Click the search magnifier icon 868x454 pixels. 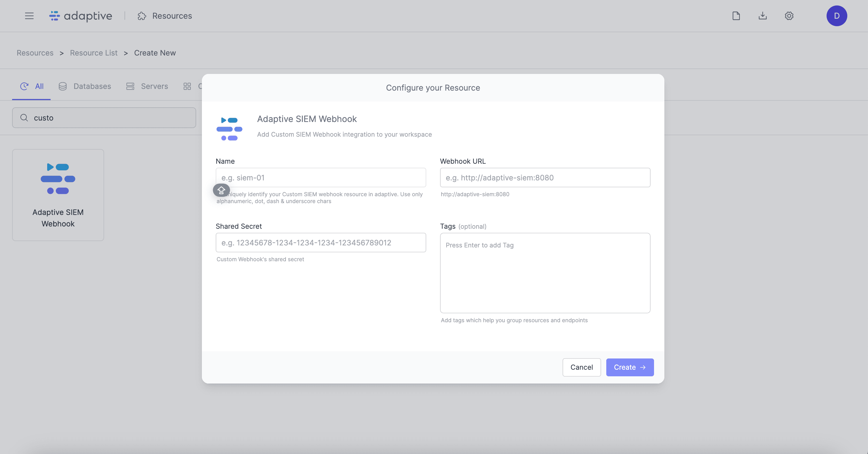point(24,118)
